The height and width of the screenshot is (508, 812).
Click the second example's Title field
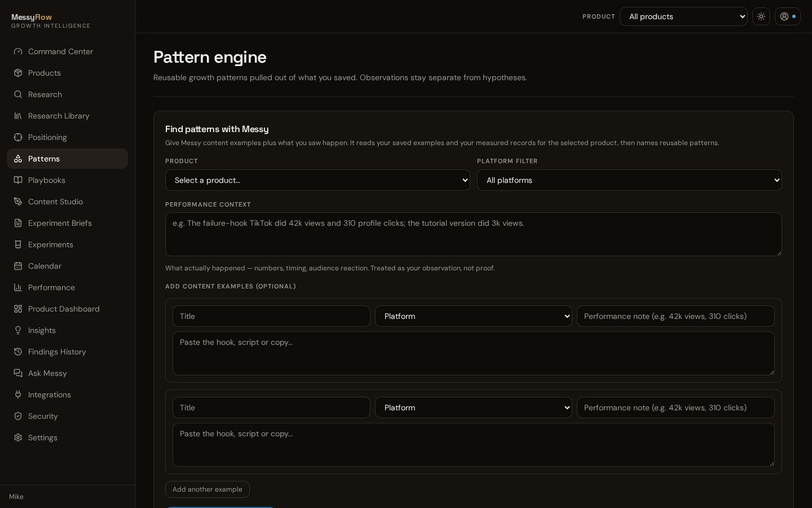(271, 408)
